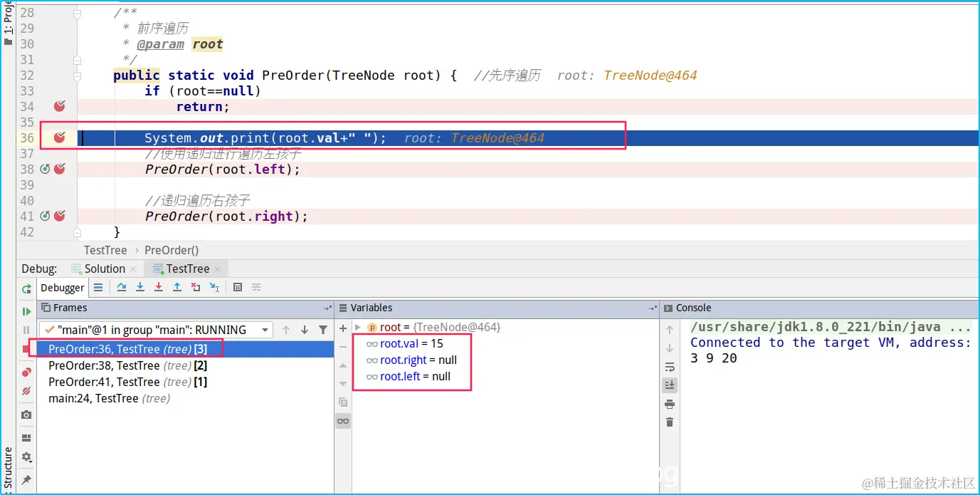Move to next frame arrow
Image resolution: width=980 pixels, height=495 pixels.
click(305, 330)
